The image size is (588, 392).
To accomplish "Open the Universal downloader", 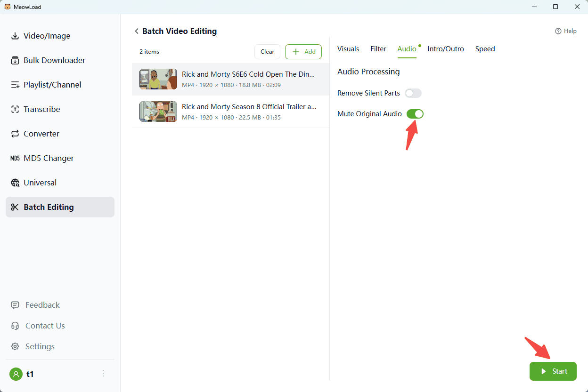I will click(x=40, y=183).
